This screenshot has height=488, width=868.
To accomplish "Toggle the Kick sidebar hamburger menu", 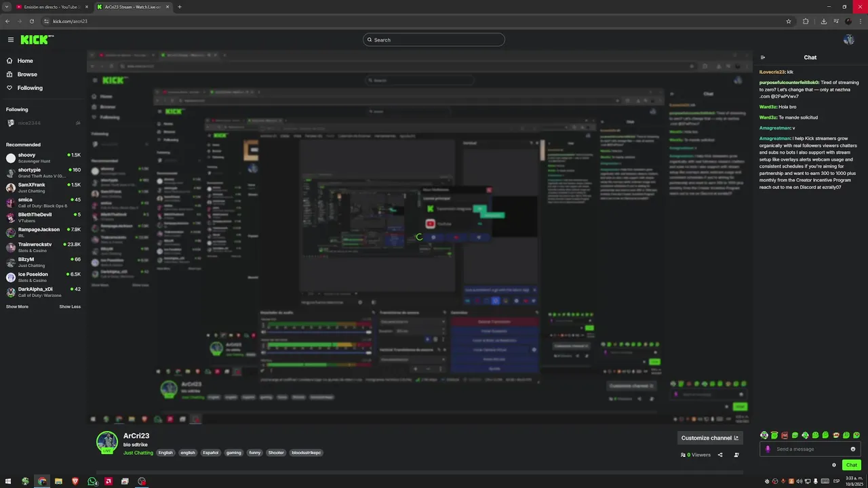I will click(x=10, y=40).
